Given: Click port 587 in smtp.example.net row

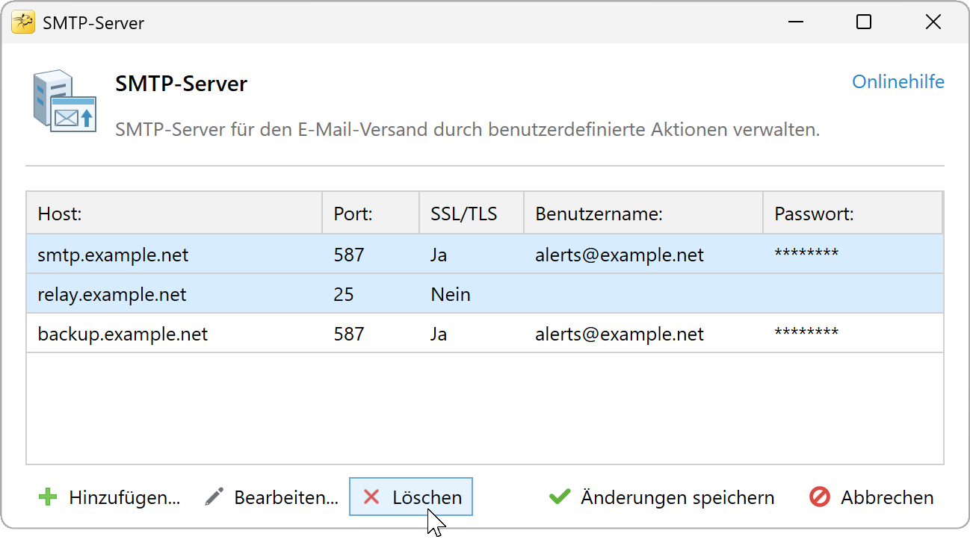Looking at the screenshot, I should pyautogui.click(x=349, y=255).
